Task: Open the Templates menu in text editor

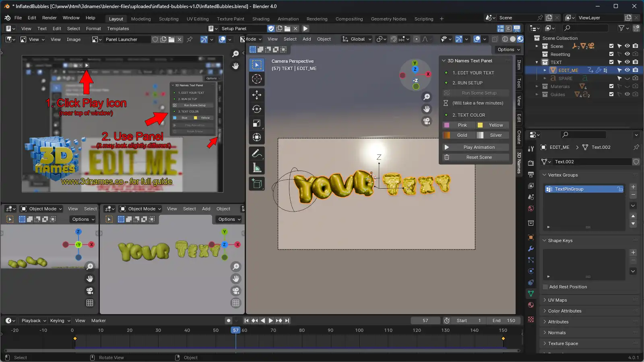Action: [118, 29]
